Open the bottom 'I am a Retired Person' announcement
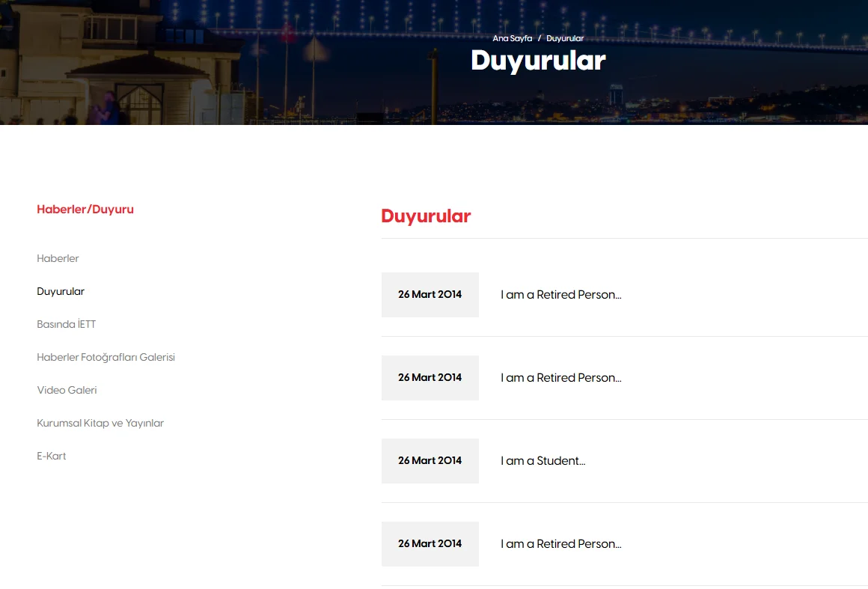 click(x=560, y=543)
